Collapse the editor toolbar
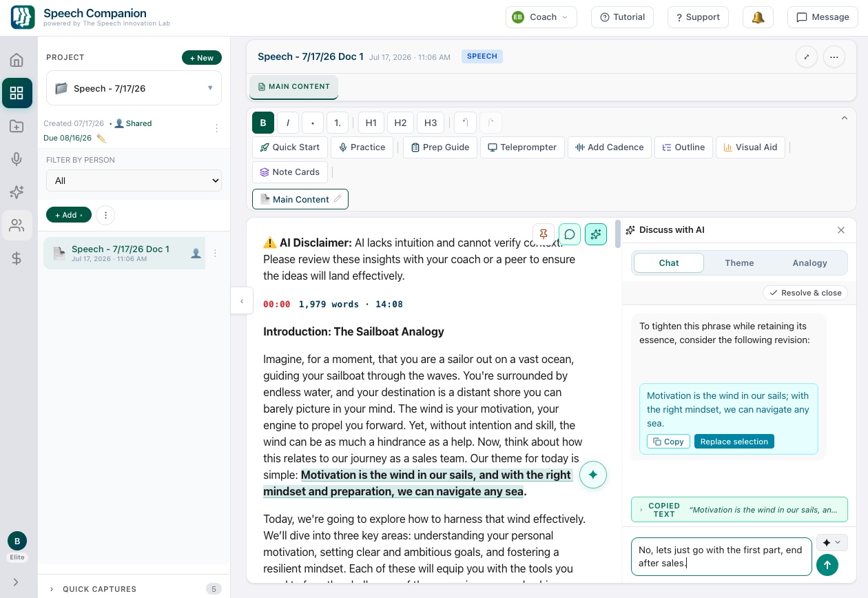 pyautogui.click(x=844, y=118)
